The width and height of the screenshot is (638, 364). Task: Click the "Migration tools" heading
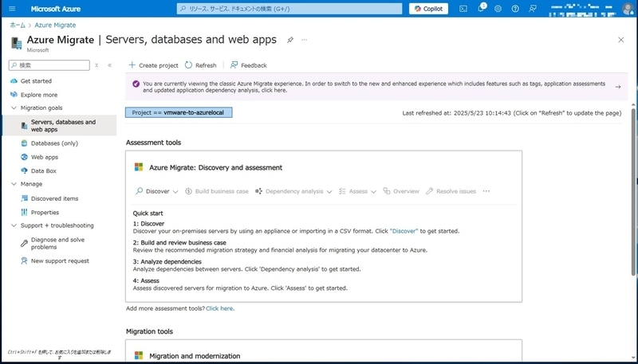tap(149, 331)
